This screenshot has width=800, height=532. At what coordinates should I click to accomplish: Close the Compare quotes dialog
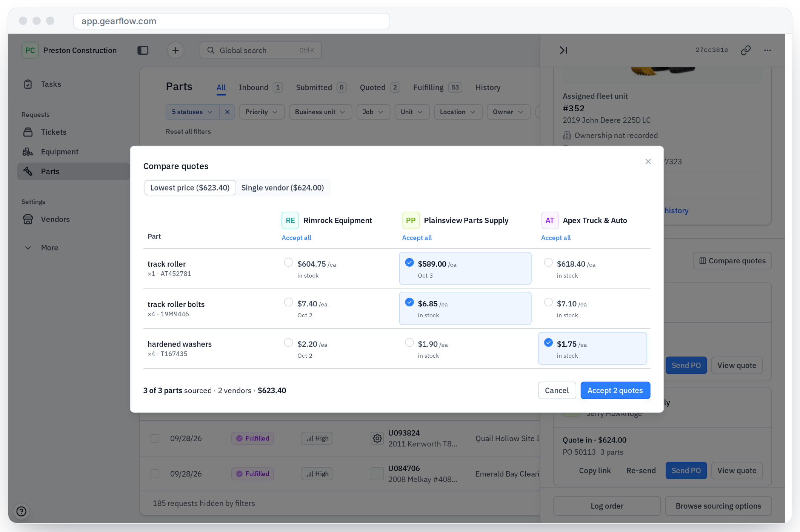pos(648,161)
